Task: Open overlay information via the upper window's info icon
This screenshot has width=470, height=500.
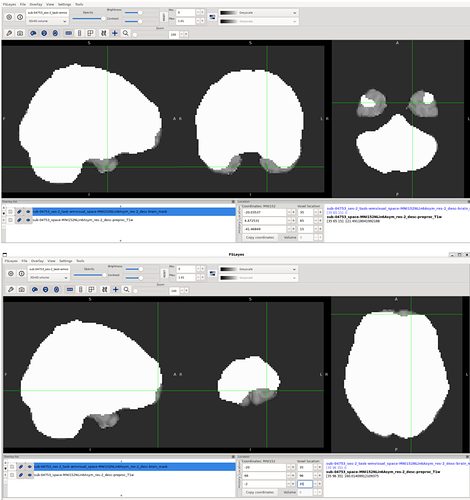Action: [20, 17]
